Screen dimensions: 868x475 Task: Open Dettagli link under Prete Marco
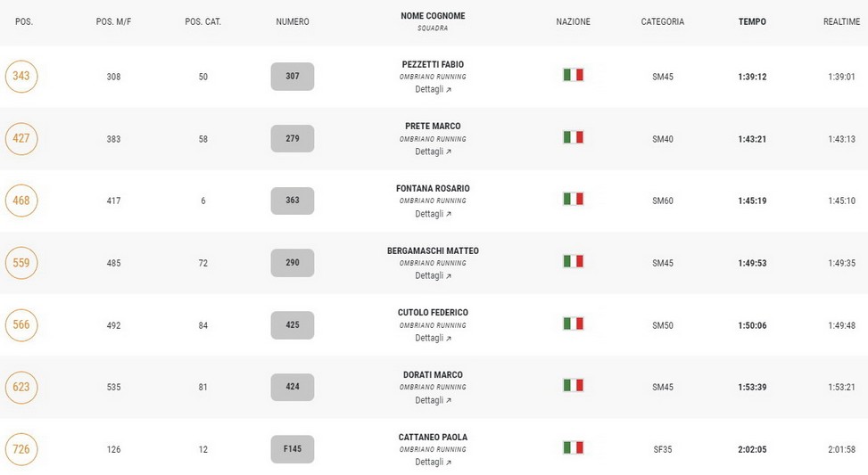pos(433,152)
